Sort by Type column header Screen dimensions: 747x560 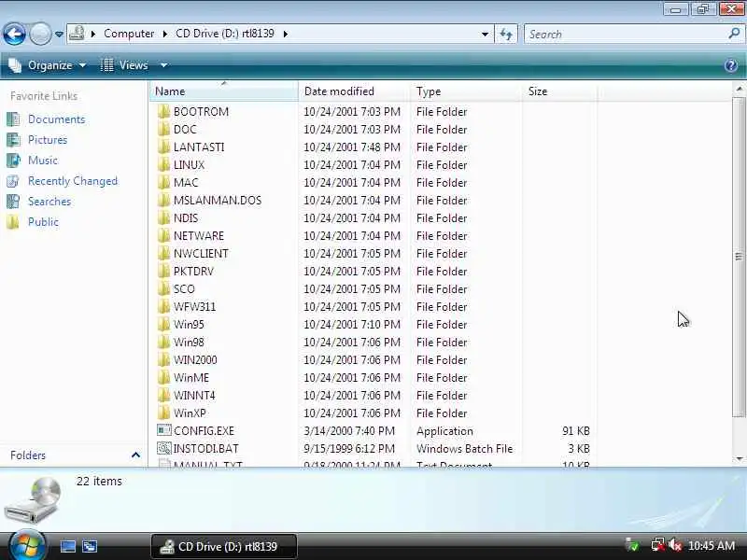466,91
